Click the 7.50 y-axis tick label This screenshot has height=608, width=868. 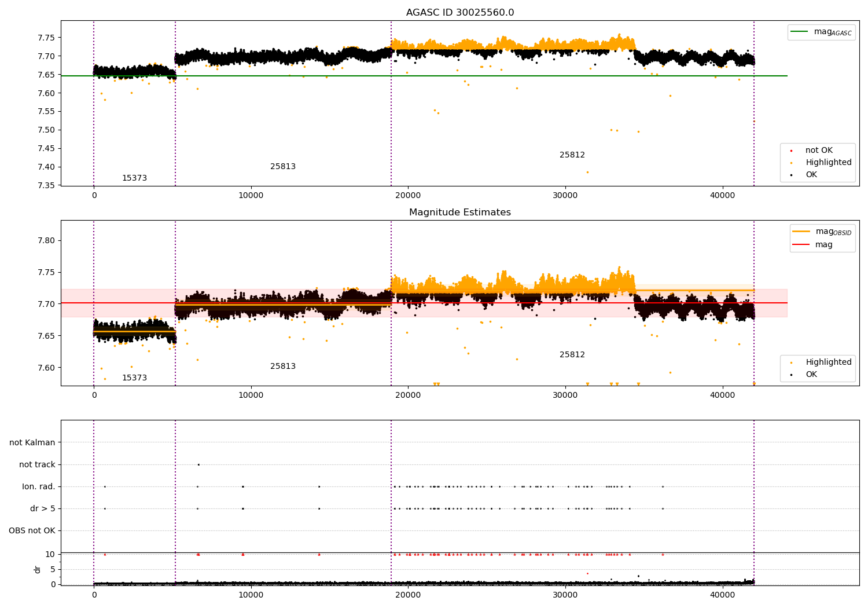(46, 130)
